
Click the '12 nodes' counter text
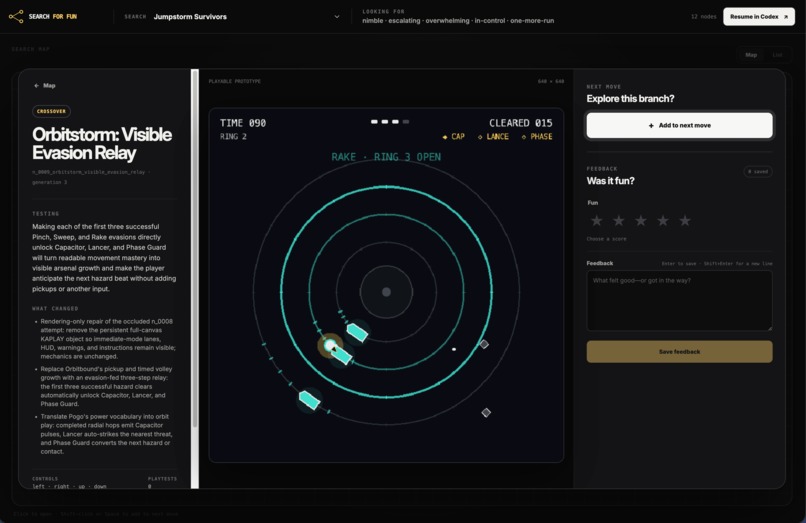703,16
